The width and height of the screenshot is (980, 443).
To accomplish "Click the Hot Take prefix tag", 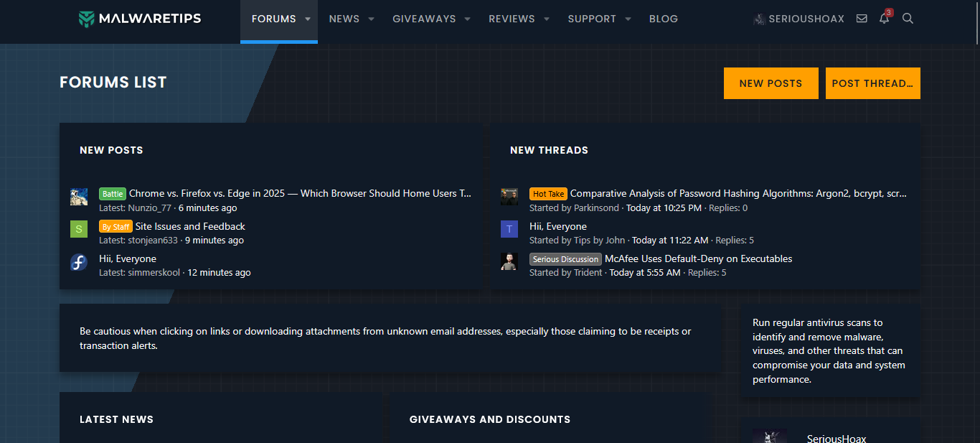I will 548,194.
